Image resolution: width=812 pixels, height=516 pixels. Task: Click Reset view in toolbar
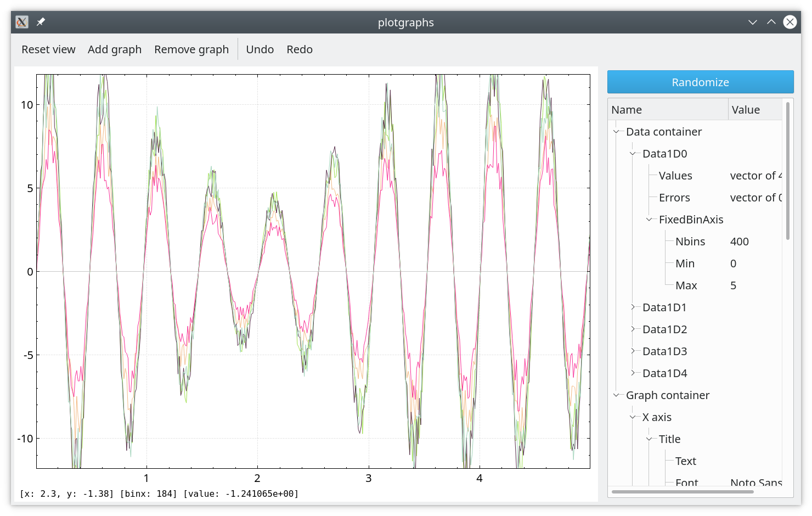(48, 49)
